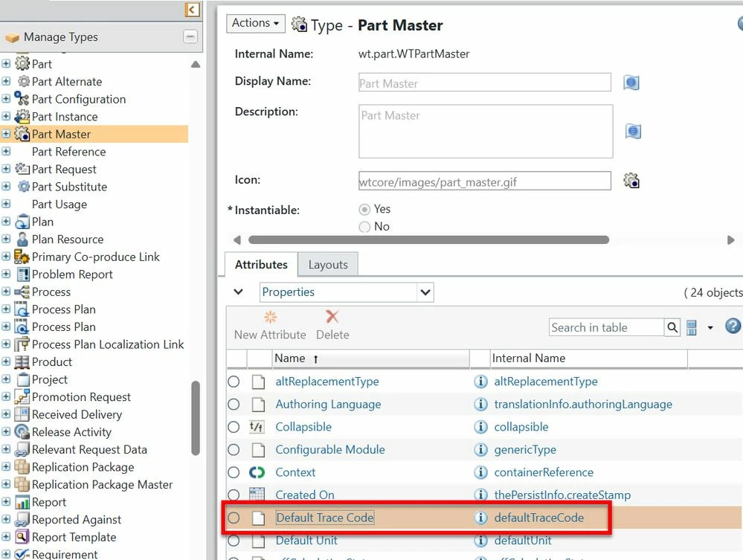Click the Release Activity icon
Screen dimensions: 743x560
[x=22, y=431]
